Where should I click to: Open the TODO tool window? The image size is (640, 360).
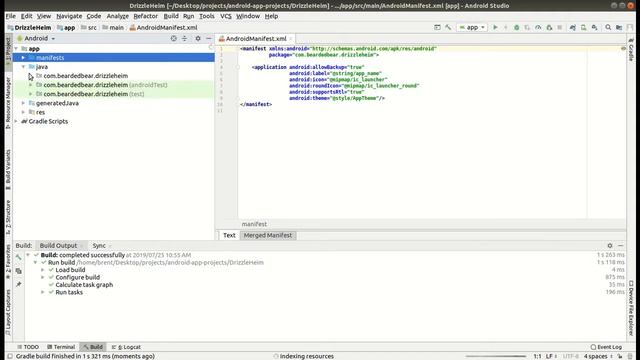tap(28, 347)
